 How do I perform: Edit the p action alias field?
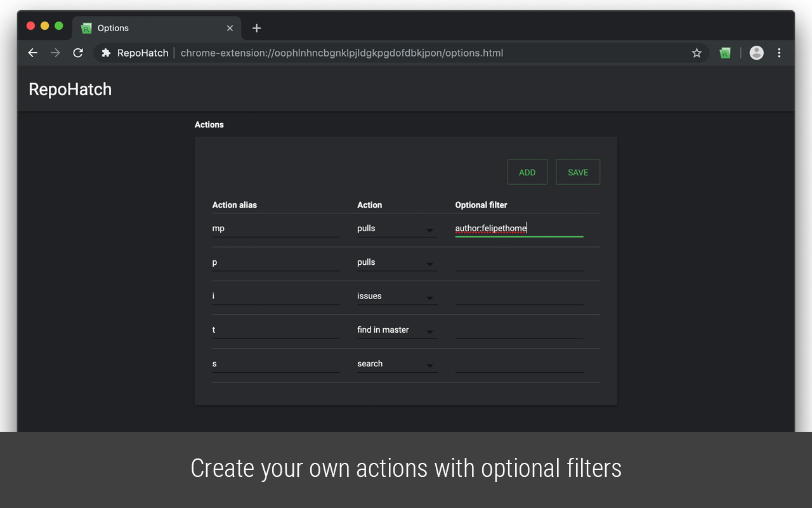coord(276,262)
